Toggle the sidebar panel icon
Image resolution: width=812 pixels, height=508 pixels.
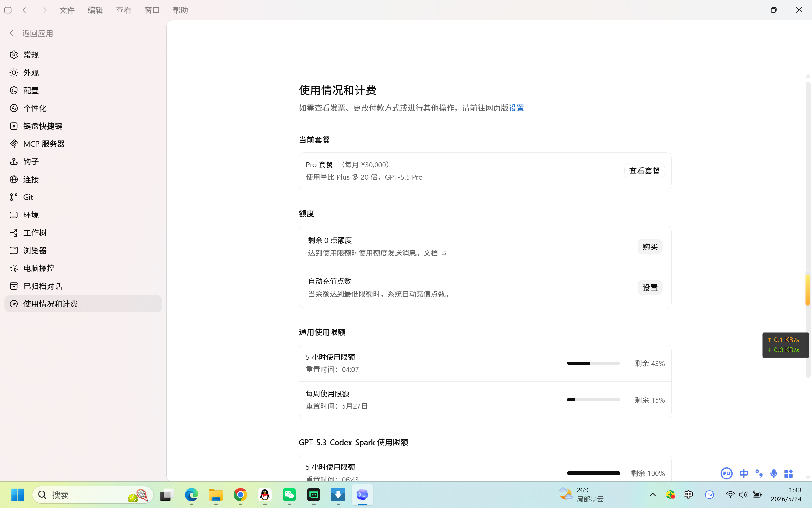pyautogui.click(x=8, y=10)
